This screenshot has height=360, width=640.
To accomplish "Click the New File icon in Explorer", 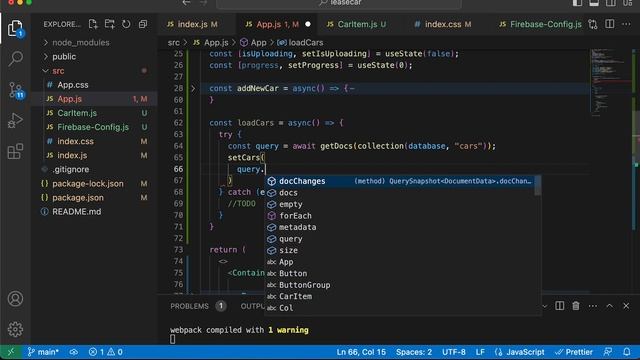I will [93, 24].
